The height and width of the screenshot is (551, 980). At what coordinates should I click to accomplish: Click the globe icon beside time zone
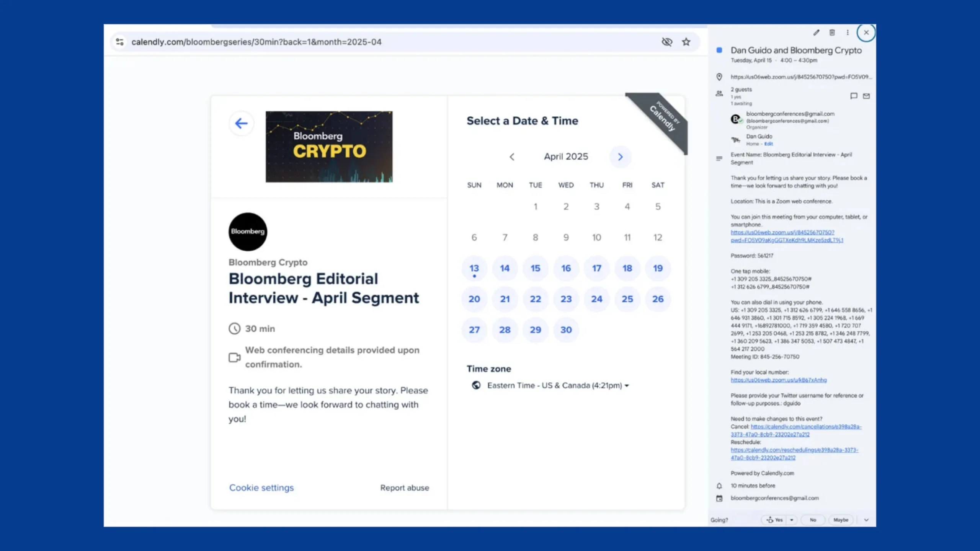coord(476,385)
